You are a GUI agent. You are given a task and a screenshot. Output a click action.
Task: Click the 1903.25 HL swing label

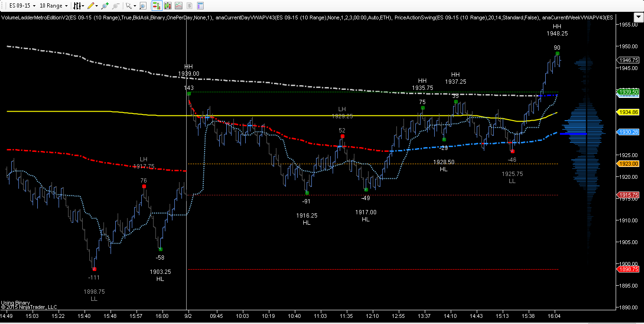(160, 275)
